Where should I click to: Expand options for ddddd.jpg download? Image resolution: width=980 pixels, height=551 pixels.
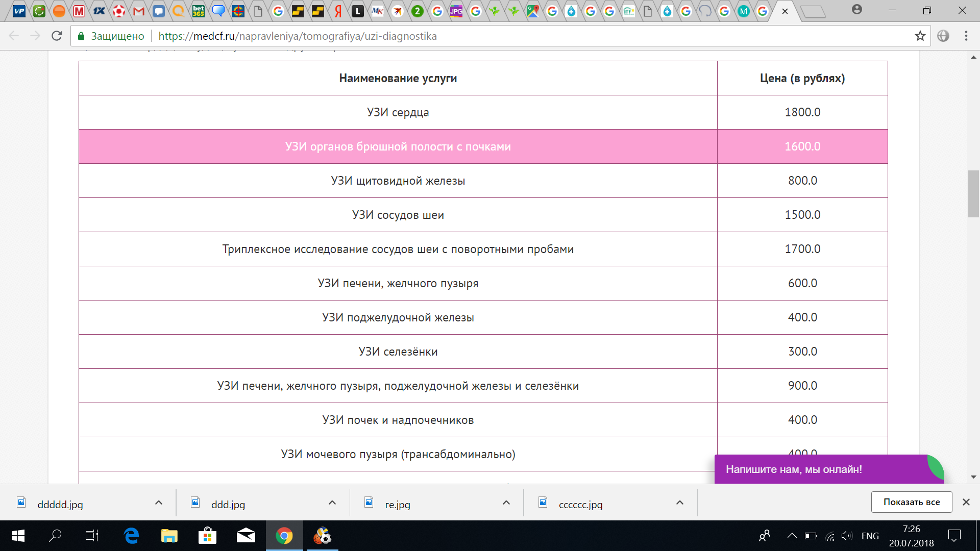[159, 503]
